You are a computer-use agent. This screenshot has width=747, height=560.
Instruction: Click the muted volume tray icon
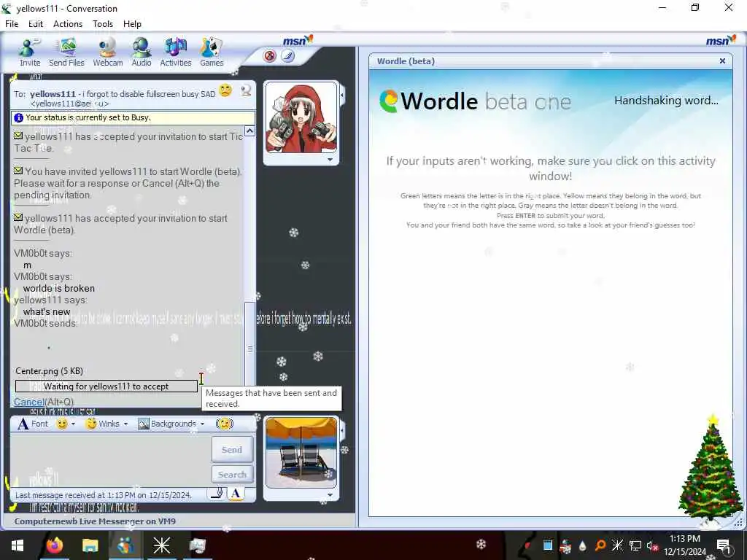[x=652, y=545]
